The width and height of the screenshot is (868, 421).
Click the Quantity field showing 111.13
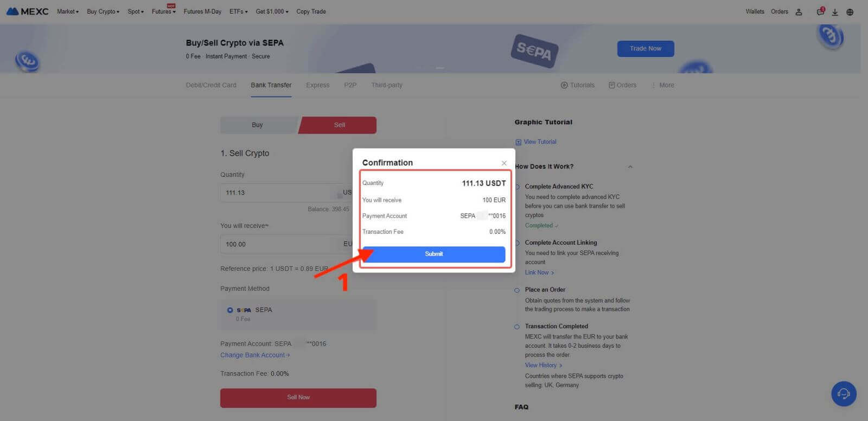click(286, 193)
